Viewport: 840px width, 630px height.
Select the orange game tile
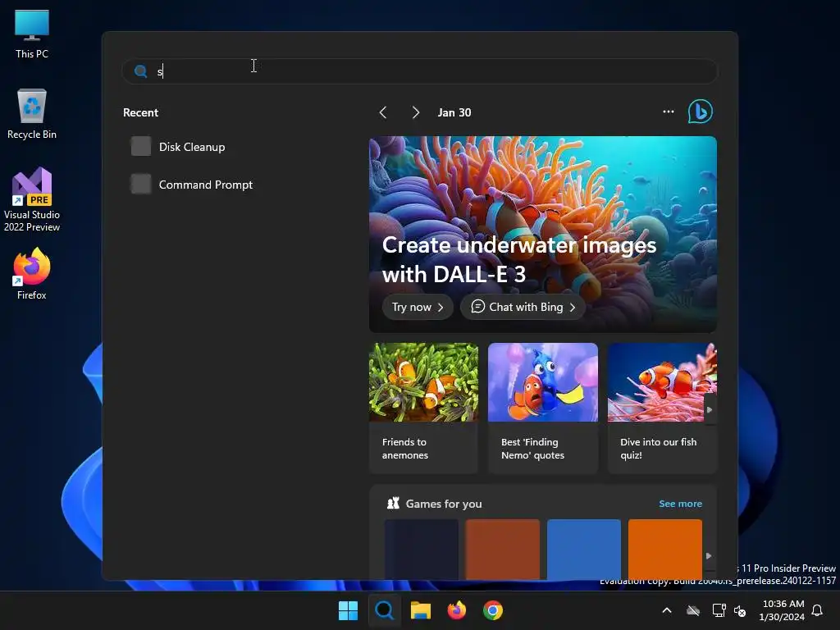(664, 549)
